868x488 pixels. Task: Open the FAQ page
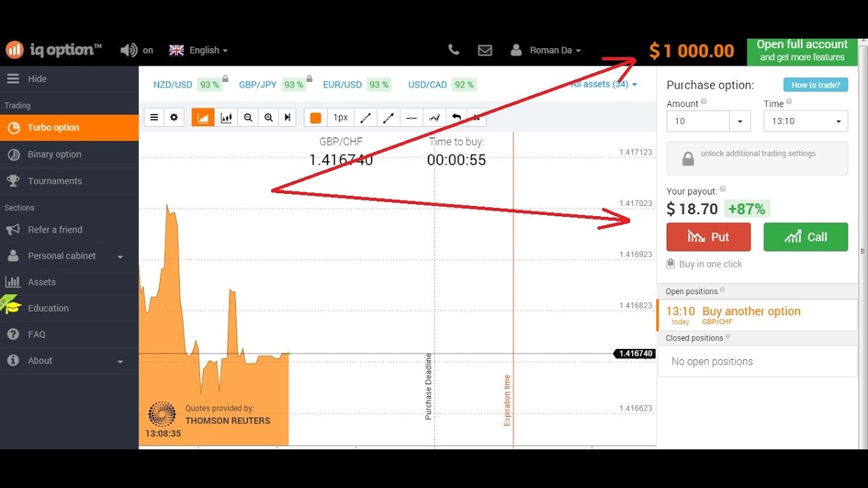(x=69, y=335)
